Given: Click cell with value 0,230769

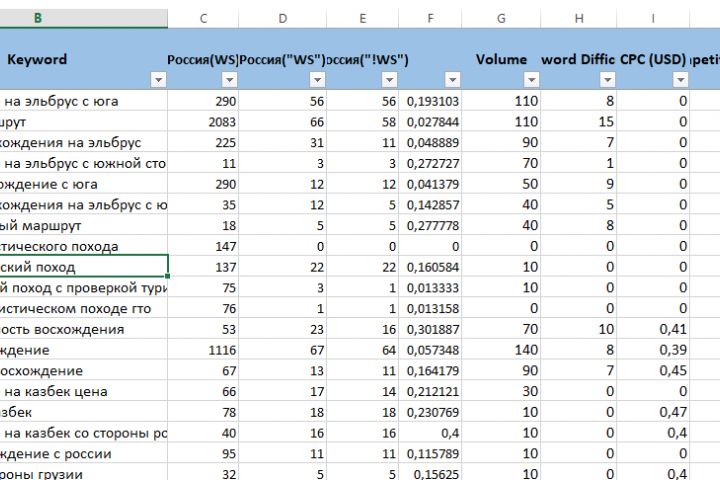Looking at the screenshot, I should click(x=430, y=412).
